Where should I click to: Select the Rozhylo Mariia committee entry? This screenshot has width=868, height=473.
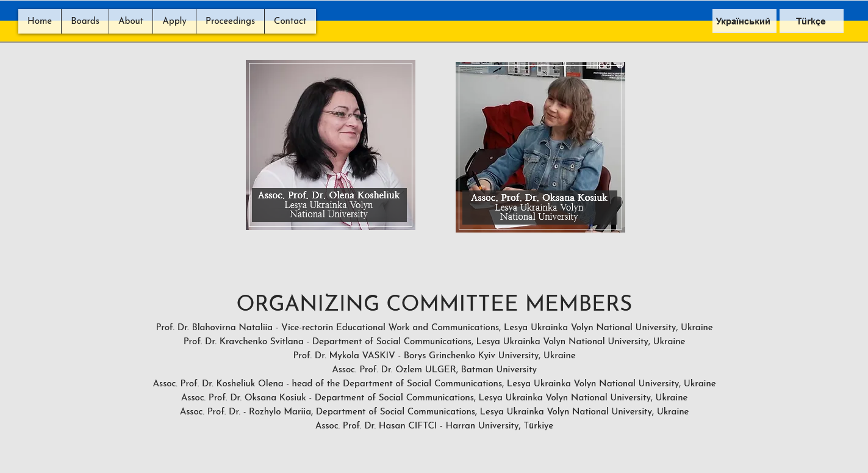[434, 412]
